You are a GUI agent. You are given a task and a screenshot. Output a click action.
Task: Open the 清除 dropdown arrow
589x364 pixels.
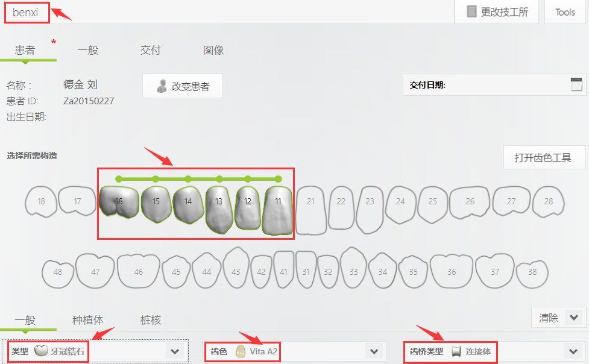pos(573,318)
